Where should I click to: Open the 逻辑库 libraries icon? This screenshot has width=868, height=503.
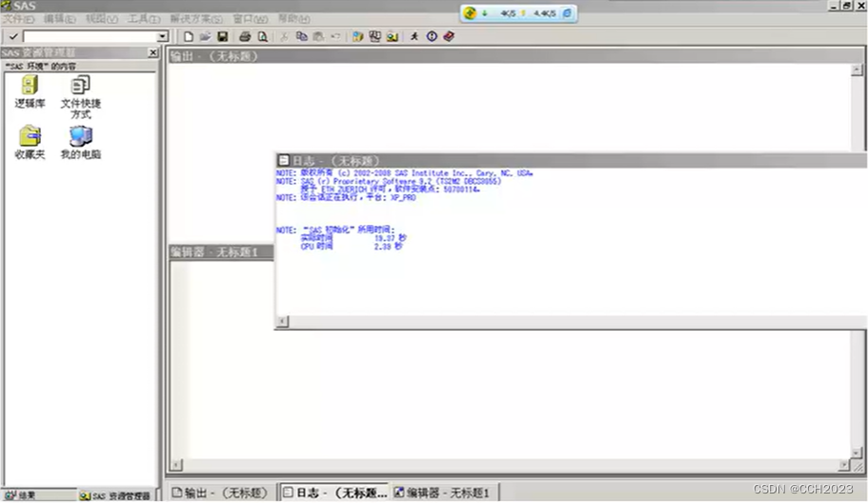[x=30, y=91]
